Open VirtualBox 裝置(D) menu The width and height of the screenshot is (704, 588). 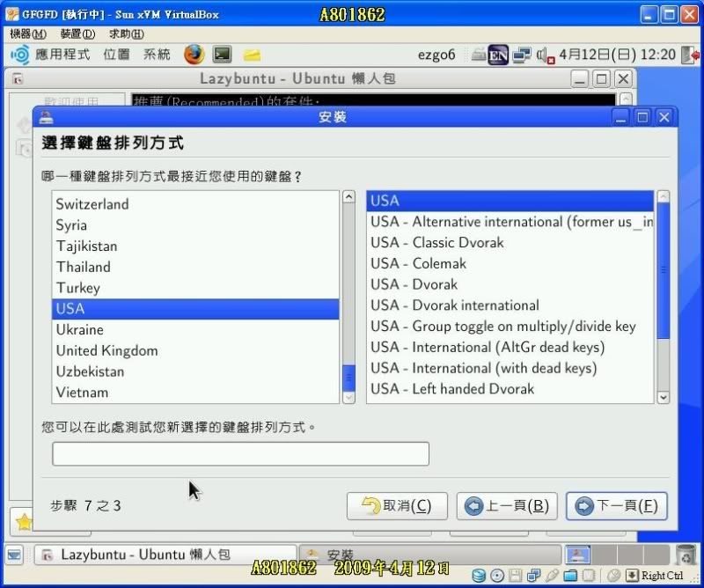[x=77, y=34]
